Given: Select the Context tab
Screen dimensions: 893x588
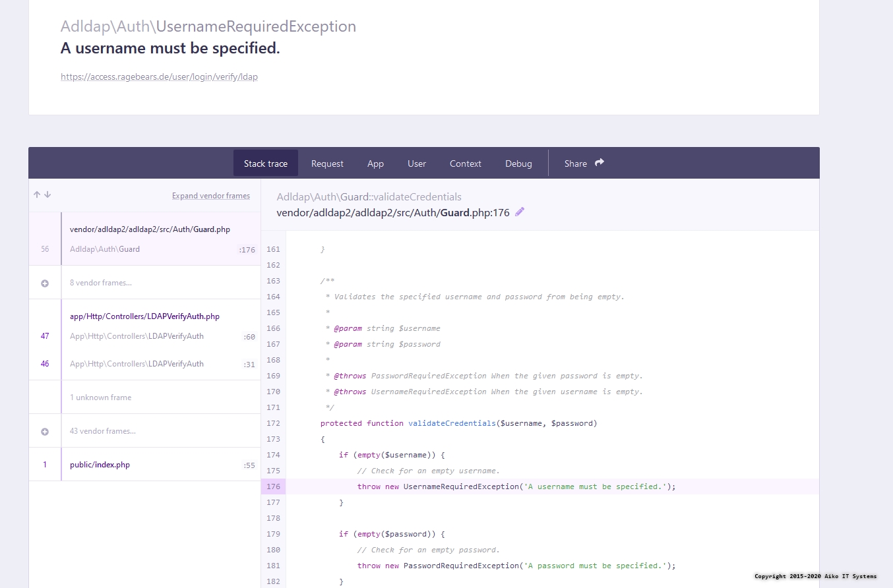Looking at the screenshot, I should coord(465,163).
